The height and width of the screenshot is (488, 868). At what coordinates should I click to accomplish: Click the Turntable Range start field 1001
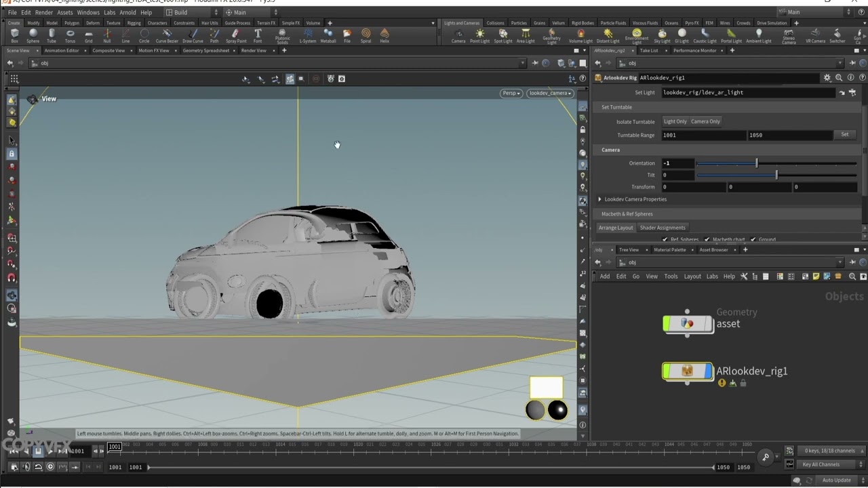coord(704,135)
